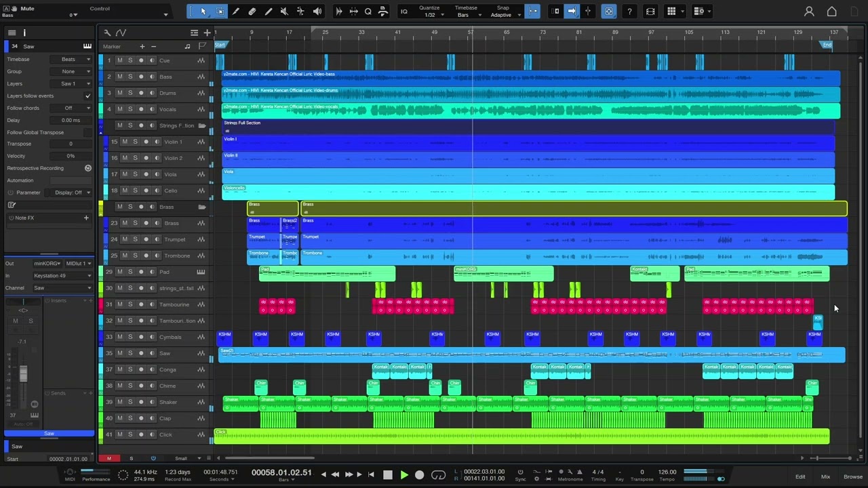Click the Retrospective Recording icon

pyautogui.click(x=87, y=168)
